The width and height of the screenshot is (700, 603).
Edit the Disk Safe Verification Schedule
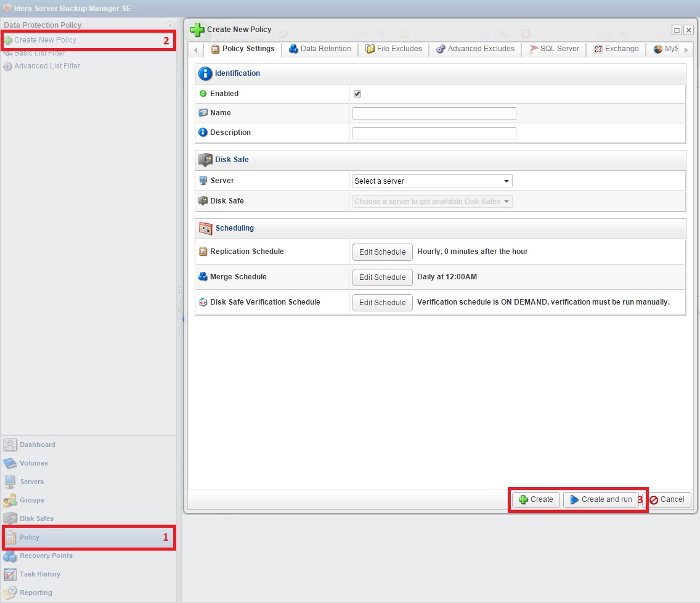(383, 302)
